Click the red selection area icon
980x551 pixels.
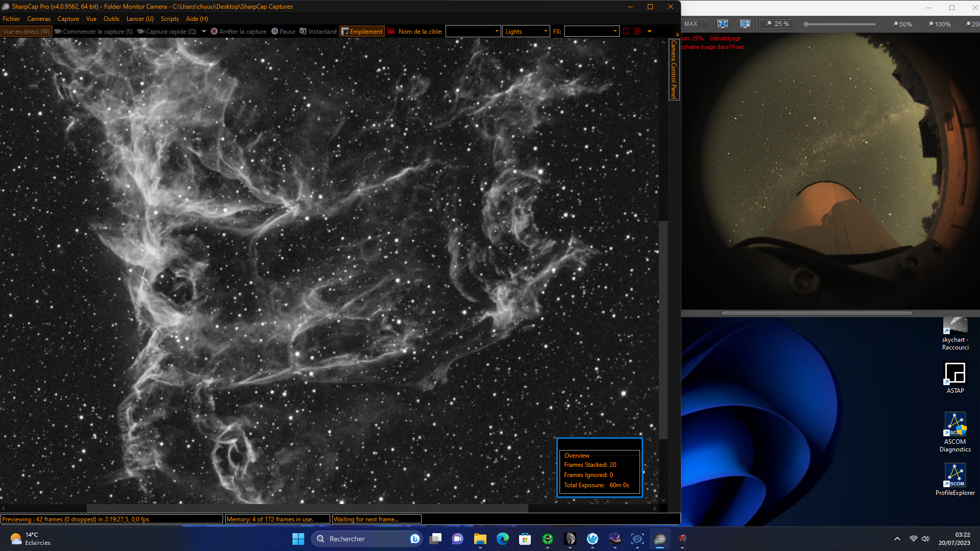point(626,32)
